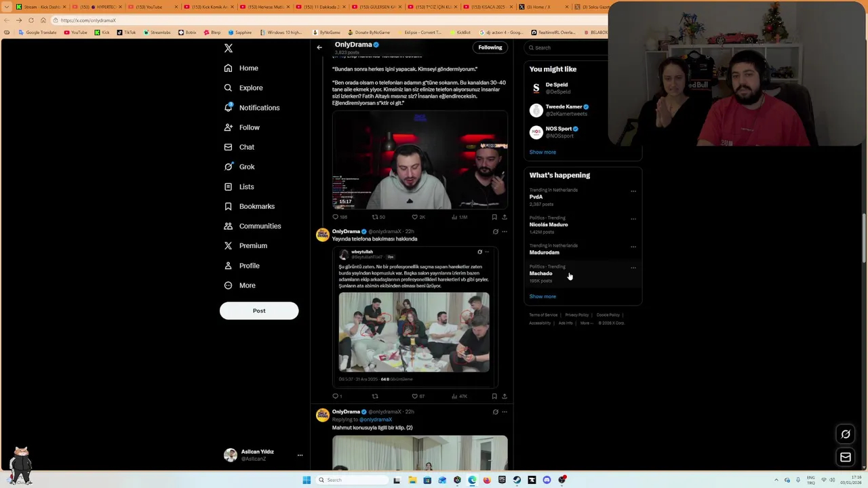This screenshot has width=868, height=488.
Task: Open the Streamlabs bookmark
Action: pyautogui.click(x=157, y=33)
